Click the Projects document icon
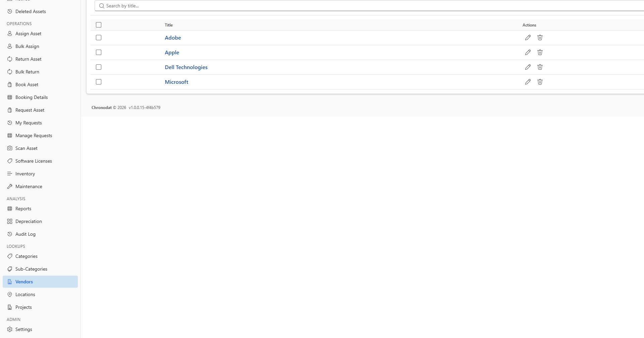This screenshot has width=644, height=338. click(10, 307)
